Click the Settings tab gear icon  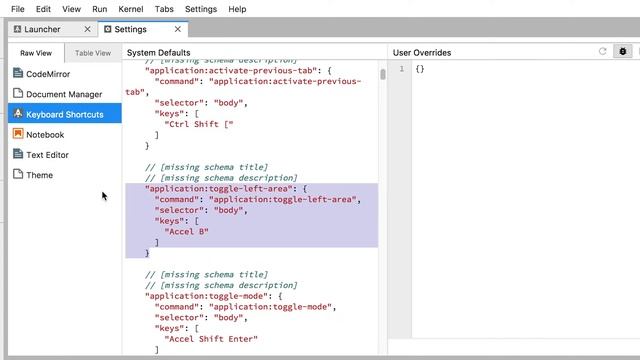coord(108,29)
